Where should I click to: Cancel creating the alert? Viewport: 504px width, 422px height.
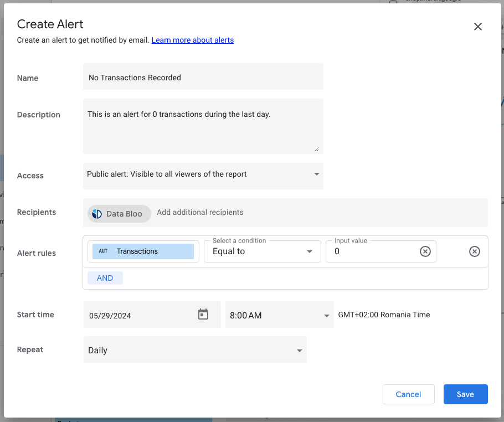pyautogui.click(x=408, y=394)
